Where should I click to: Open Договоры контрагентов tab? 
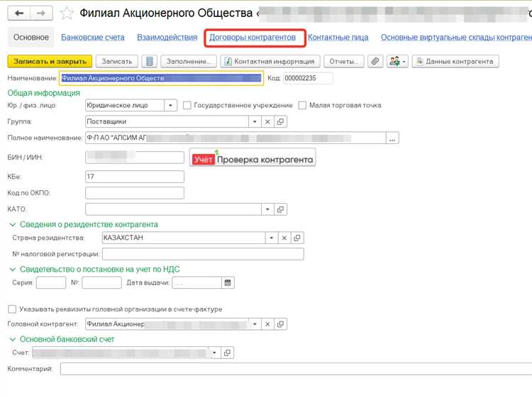point(253,38)
